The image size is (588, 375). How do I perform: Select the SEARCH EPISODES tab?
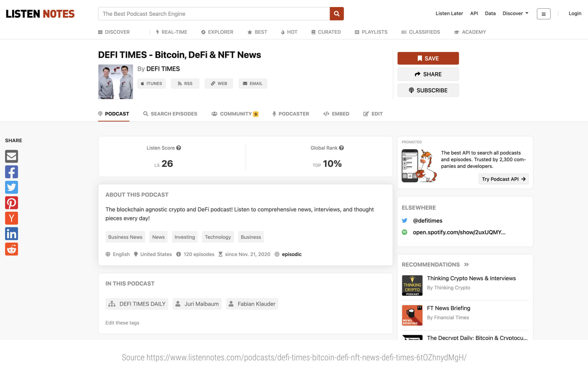coord(170,114)
